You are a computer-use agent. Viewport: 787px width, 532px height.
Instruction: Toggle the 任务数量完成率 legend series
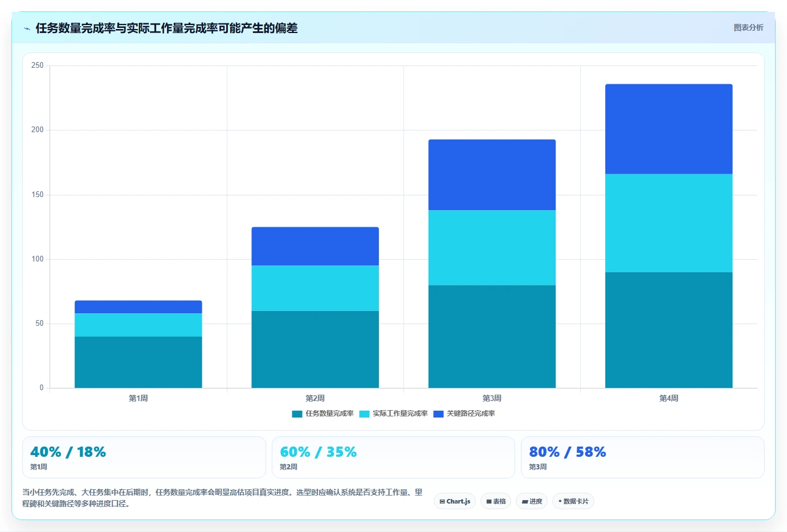(323, 414)
